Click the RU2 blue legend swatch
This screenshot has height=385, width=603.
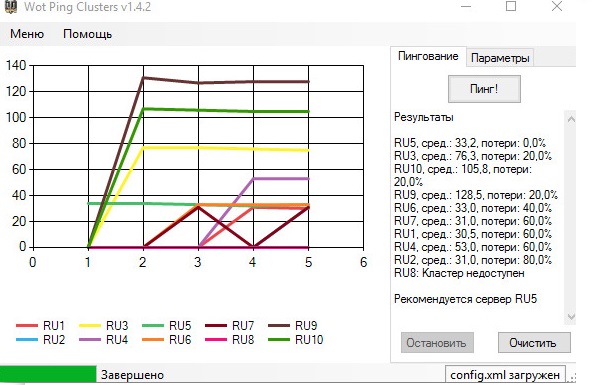point(27,340)
